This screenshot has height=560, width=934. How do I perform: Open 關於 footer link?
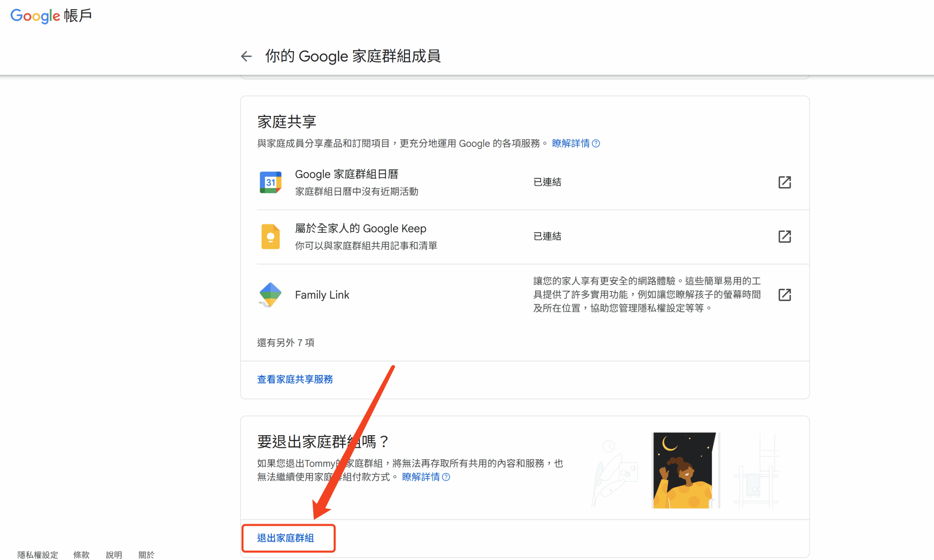coord(146,554)
